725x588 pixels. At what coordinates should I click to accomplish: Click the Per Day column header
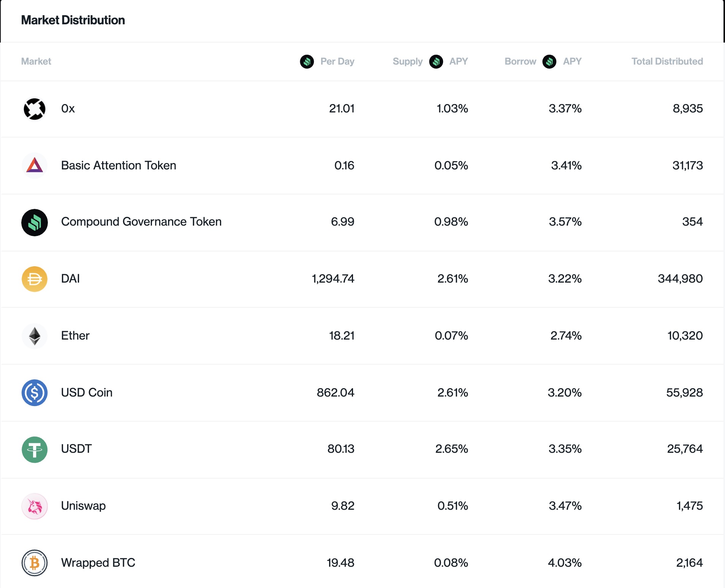[x=337, y=62]
